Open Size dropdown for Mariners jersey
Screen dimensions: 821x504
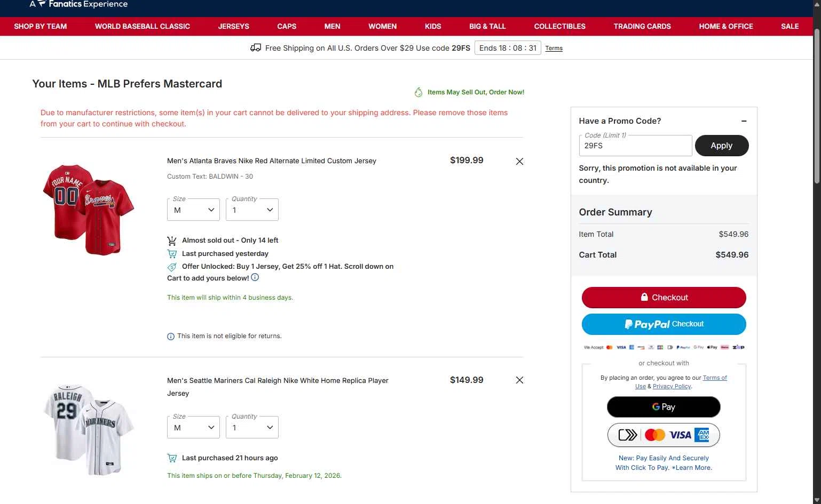coord(193,427)
